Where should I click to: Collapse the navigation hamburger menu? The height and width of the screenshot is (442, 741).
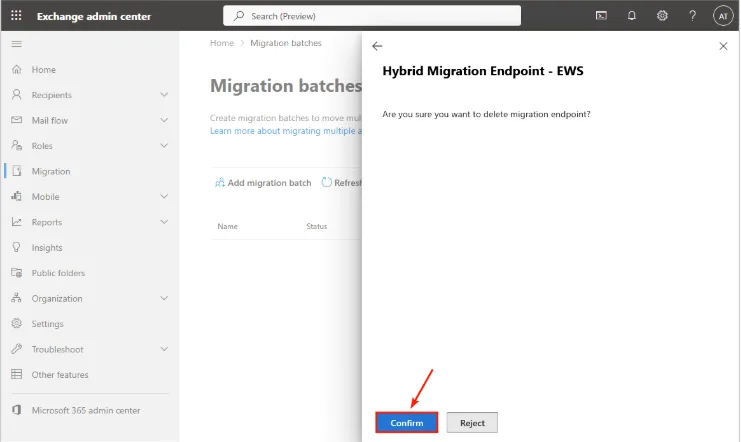pos(16,44)
